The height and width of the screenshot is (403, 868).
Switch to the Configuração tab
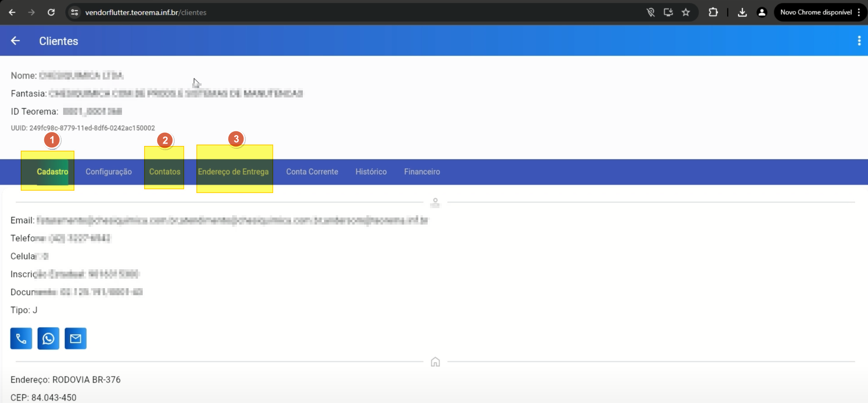109,172
